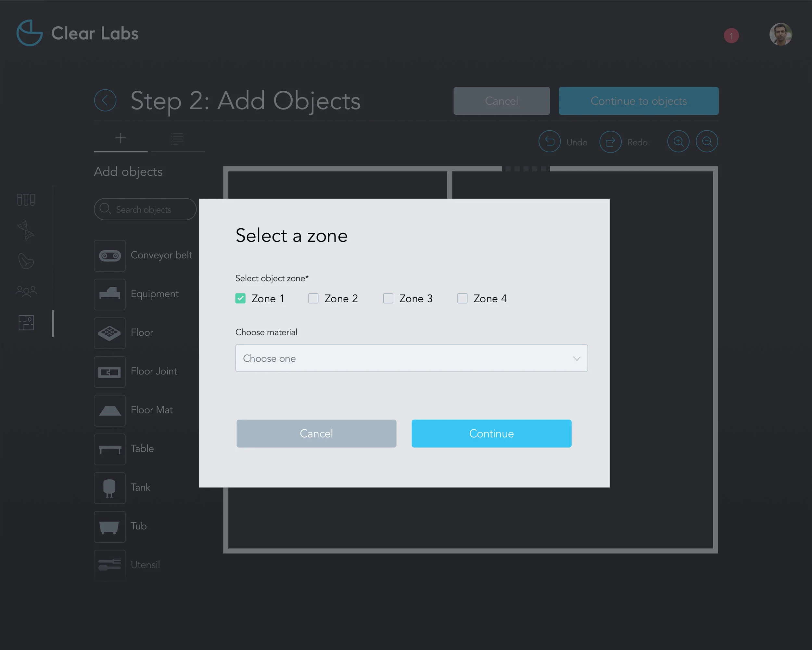The width and height of the screenshot is (812, 650).
Task: Switch to the plus add-objects tab
Action: point(121,138)
